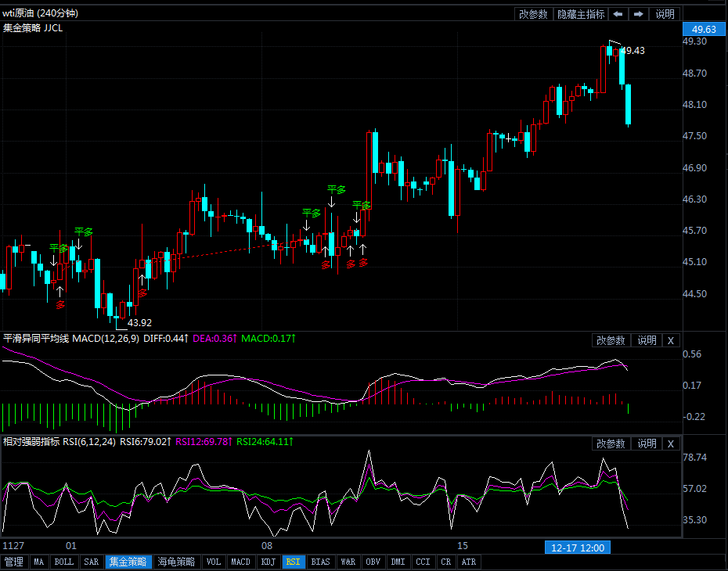Image resolution: width=728 pixels, height=571 pixels.
Task: Select the 海龟策略 strategy tab
Action: tap(176, 562)
